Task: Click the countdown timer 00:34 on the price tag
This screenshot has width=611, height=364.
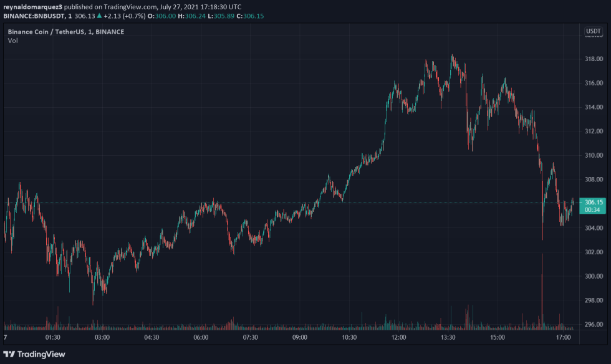Action: point(592,210)
